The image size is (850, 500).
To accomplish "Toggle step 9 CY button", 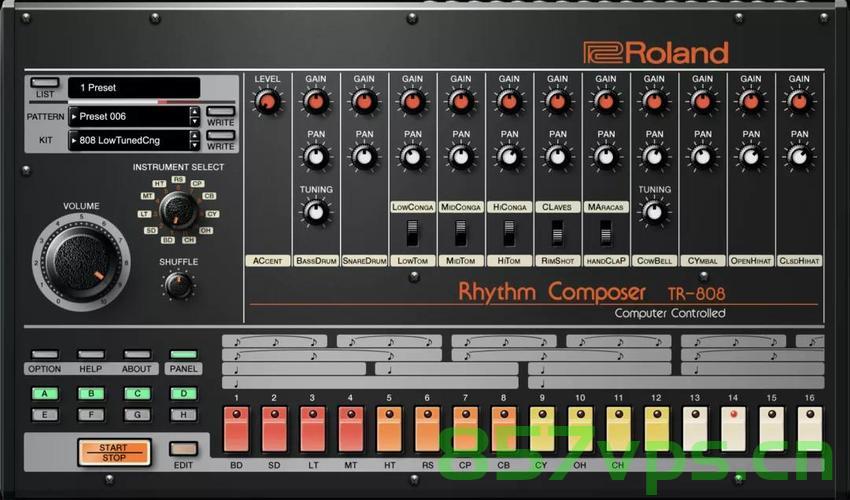I will coord(542,429).
